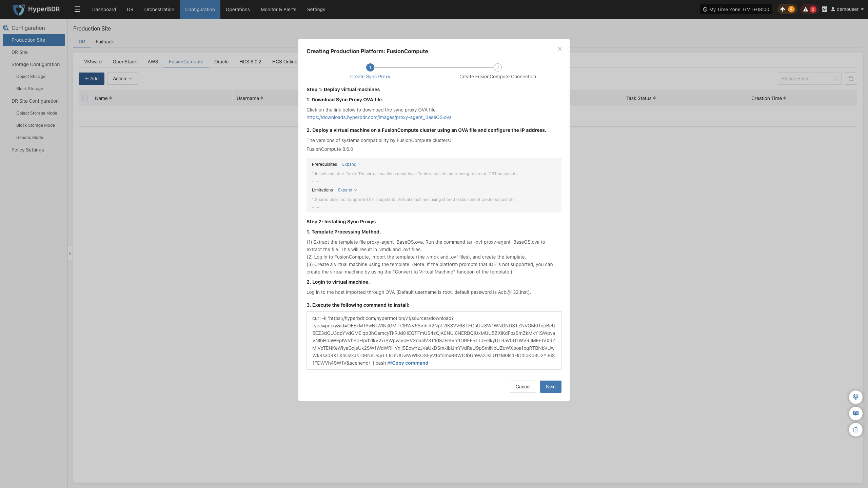Open the Dashboard menu
Screen dimensions: 868x488
(x=104, y=9)
